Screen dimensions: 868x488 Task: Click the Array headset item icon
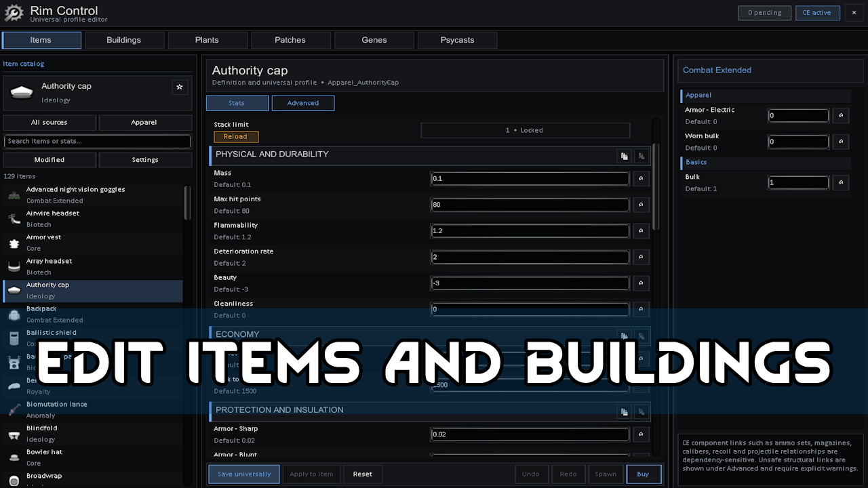[14, 266]
